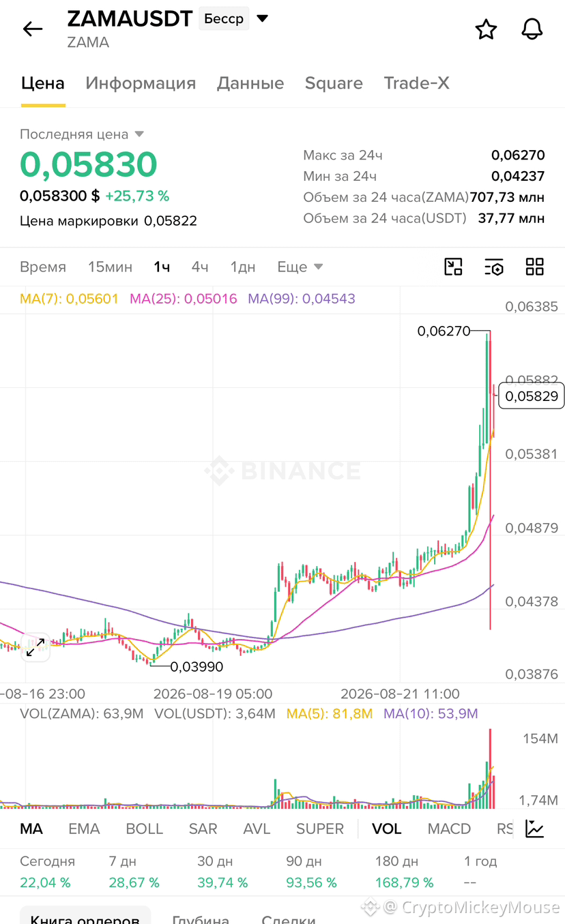This screenshot has width=565, height=924.
Task: Click the ZAMAUSDT pair title
Action: pyautogui.click(x=130, y=18)
